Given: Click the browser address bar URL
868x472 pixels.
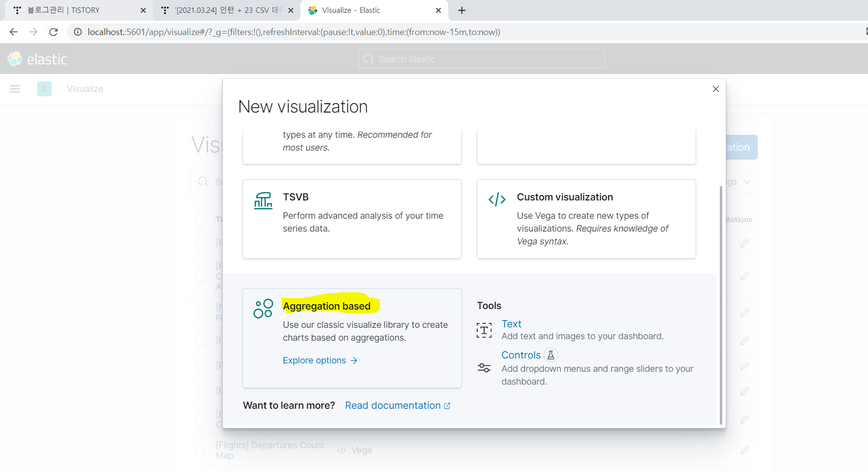Looking at the screenshot, I should (x=294, y=32).
